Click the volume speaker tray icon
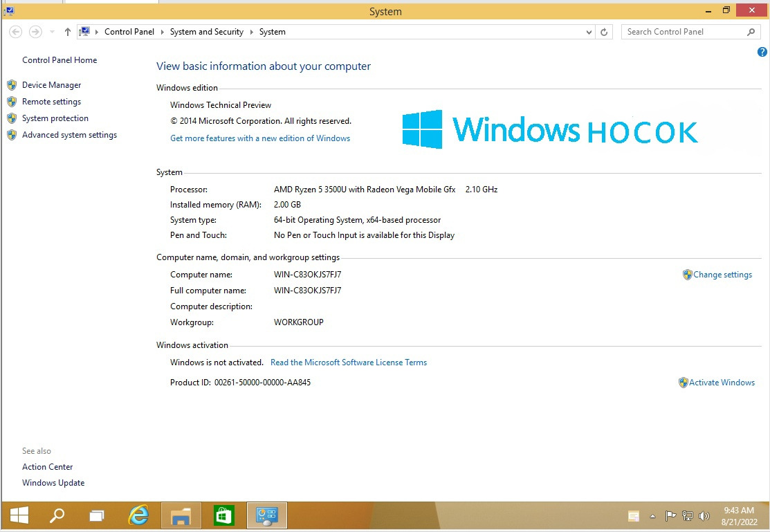The height and width of the screenshot is (532, 770). pyautogui.click(x=704, y=516)
